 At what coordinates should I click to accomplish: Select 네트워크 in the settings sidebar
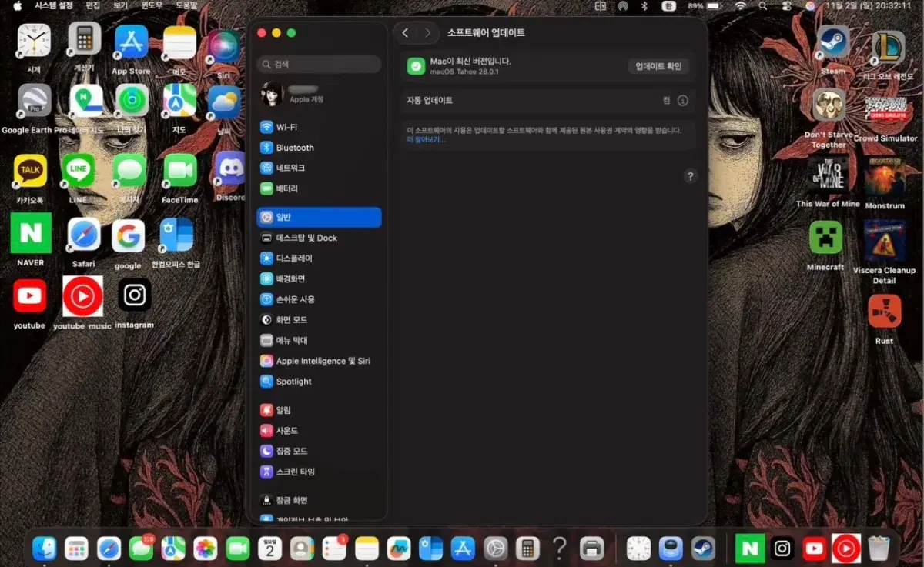coord(319,168)
